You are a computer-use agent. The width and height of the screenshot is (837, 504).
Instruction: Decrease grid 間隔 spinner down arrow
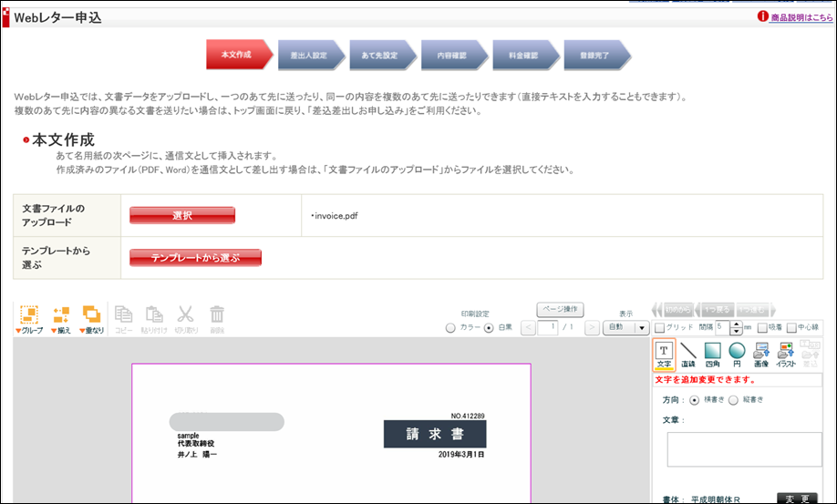736,331
